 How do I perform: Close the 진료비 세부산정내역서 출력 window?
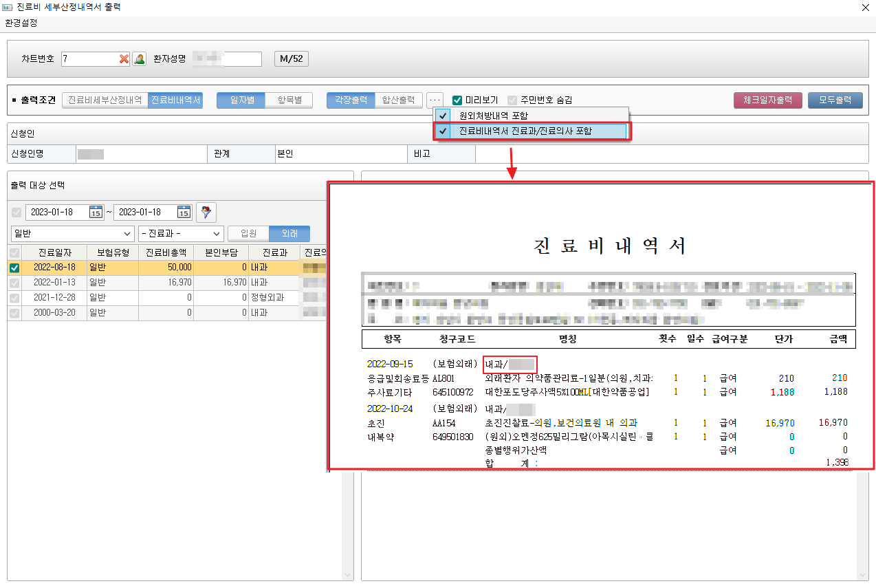tap(866, 8)
